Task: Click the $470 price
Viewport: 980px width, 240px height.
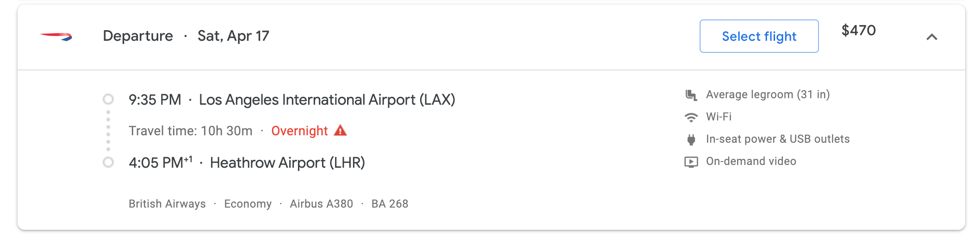Action: 858,31
